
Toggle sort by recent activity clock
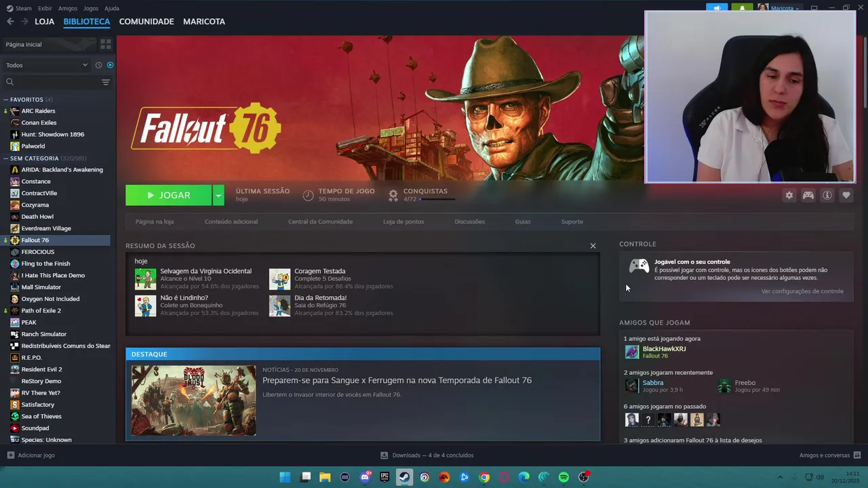pos(98,65)
